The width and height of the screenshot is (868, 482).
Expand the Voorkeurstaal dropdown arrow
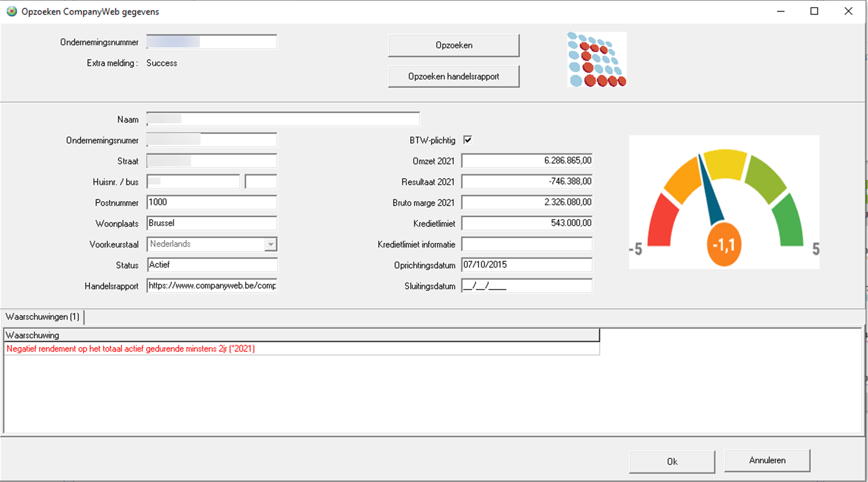pos(271,244)
